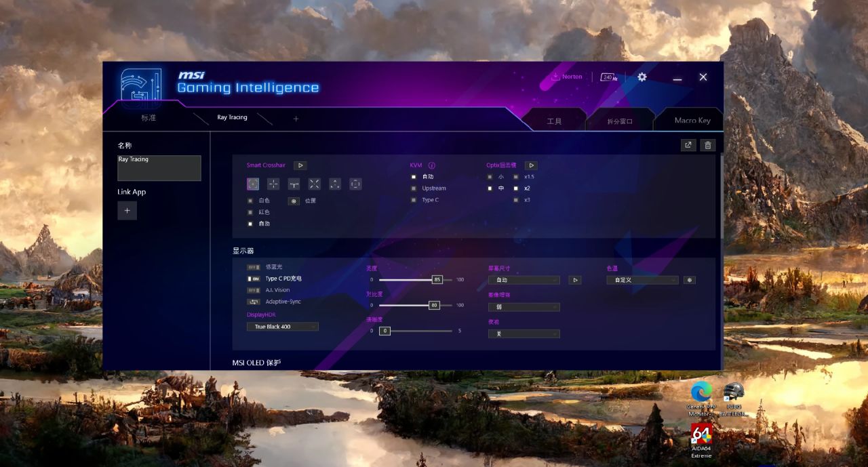Click the Smart Crosshair label
This screenshot has width=868, height=467.
[266, 165]
